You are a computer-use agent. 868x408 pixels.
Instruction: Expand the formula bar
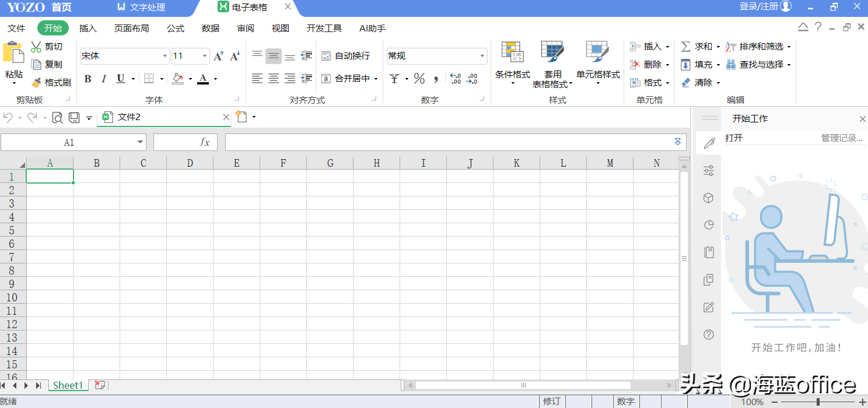(x=678, y=142)
